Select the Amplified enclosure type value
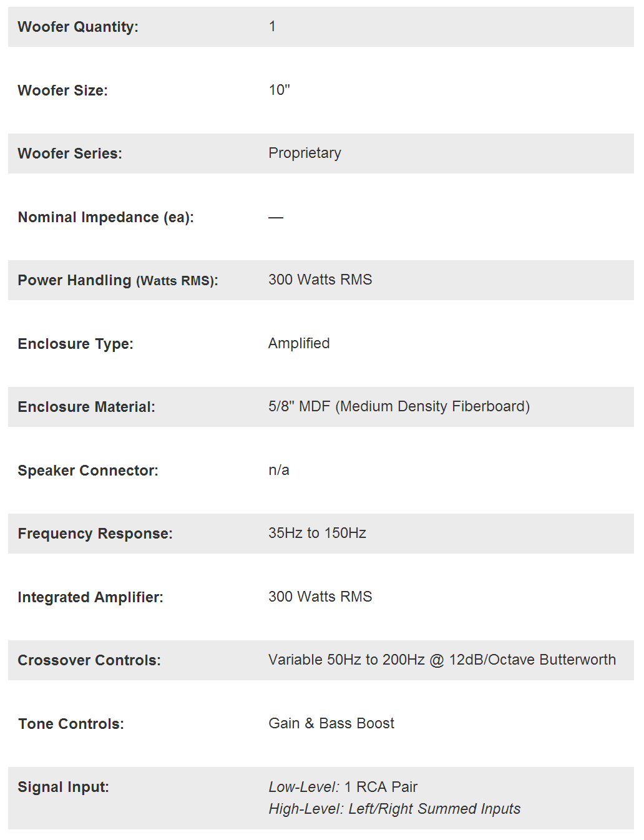 [299, 343]
